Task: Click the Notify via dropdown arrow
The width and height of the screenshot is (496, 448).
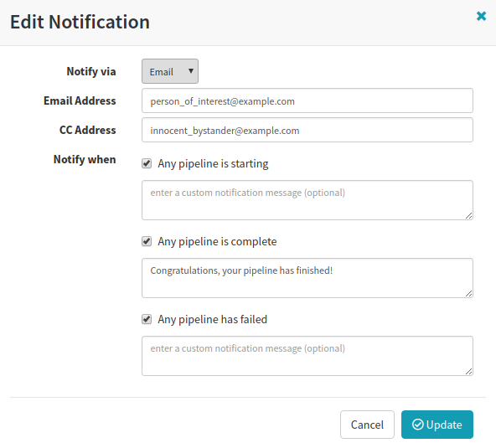Action: click(x=191, y=71)
